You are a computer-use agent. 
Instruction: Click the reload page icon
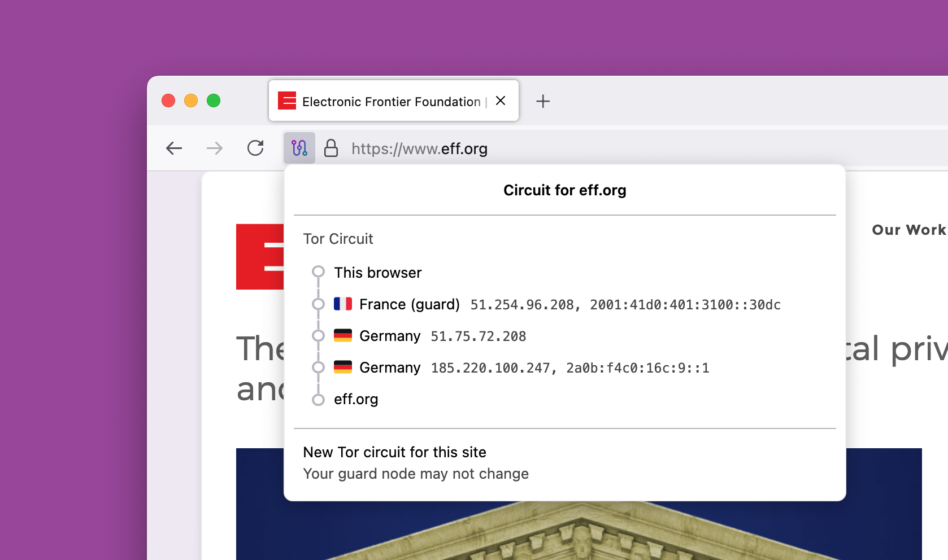click(255, 148)
